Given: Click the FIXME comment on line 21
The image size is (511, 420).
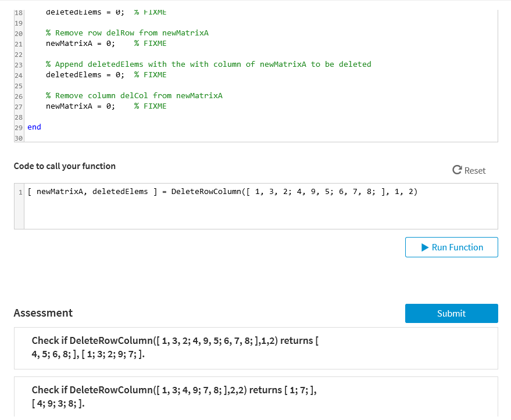Looking at the screenshot, I should 150,43.
